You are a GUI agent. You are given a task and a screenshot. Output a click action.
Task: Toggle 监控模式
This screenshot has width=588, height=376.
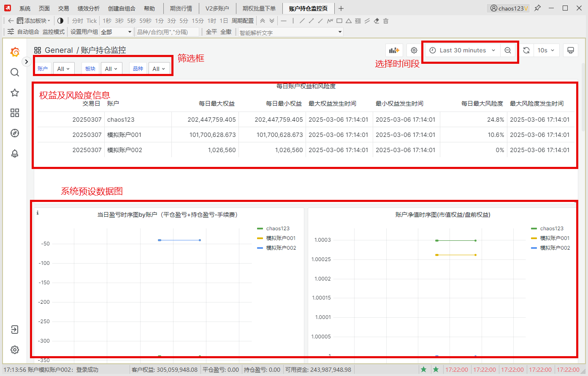click(x=54, y=32)
